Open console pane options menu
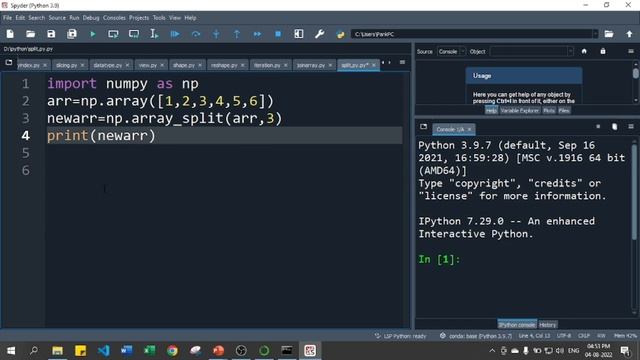The height and width of the screenshot is (360, 640). click(x=631, y=127)
